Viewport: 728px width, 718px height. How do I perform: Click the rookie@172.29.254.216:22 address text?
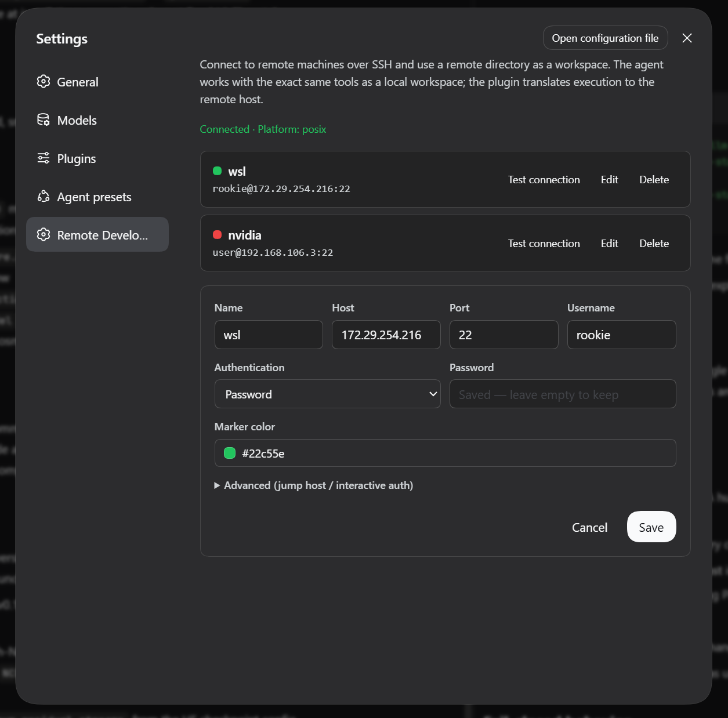pos(281,189)
